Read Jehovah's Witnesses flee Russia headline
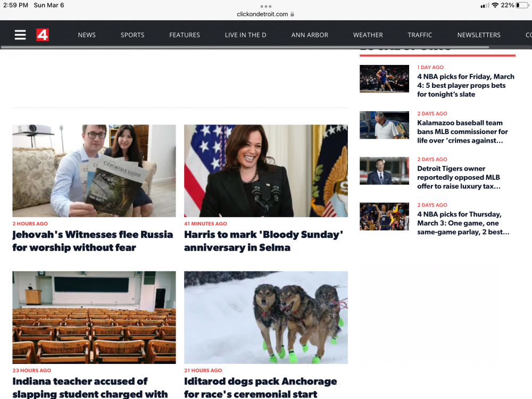This screenshot has width=532, height=399. coord(93,241)
